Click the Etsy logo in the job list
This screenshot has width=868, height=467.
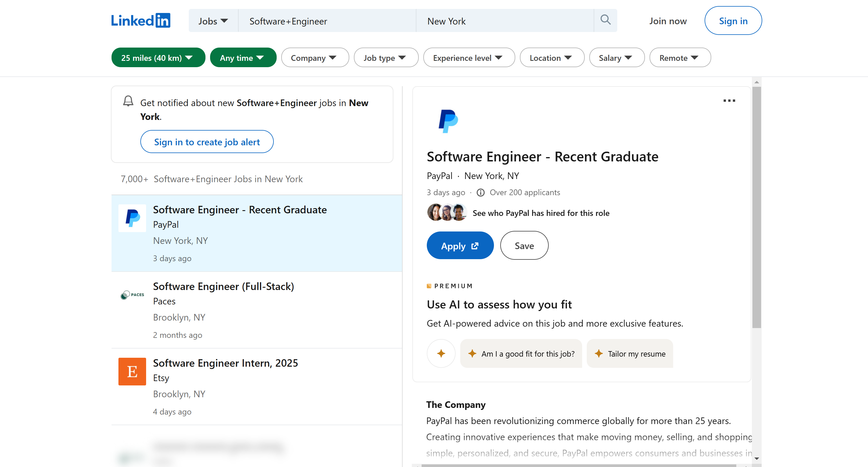(132, 371)
